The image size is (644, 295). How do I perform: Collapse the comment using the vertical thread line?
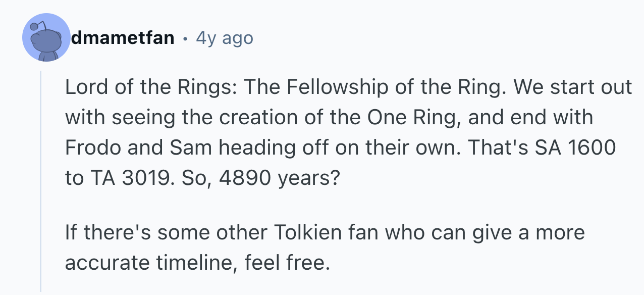[x=41, y=182]
